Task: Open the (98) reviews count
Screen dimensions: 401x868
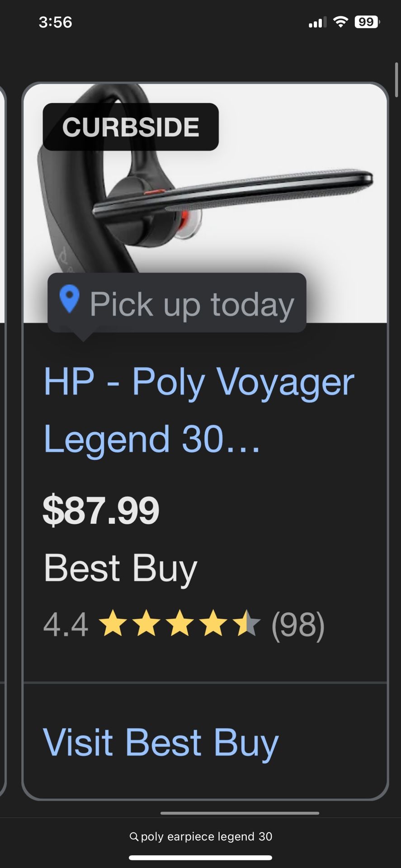Action: (x=298, y=625)
